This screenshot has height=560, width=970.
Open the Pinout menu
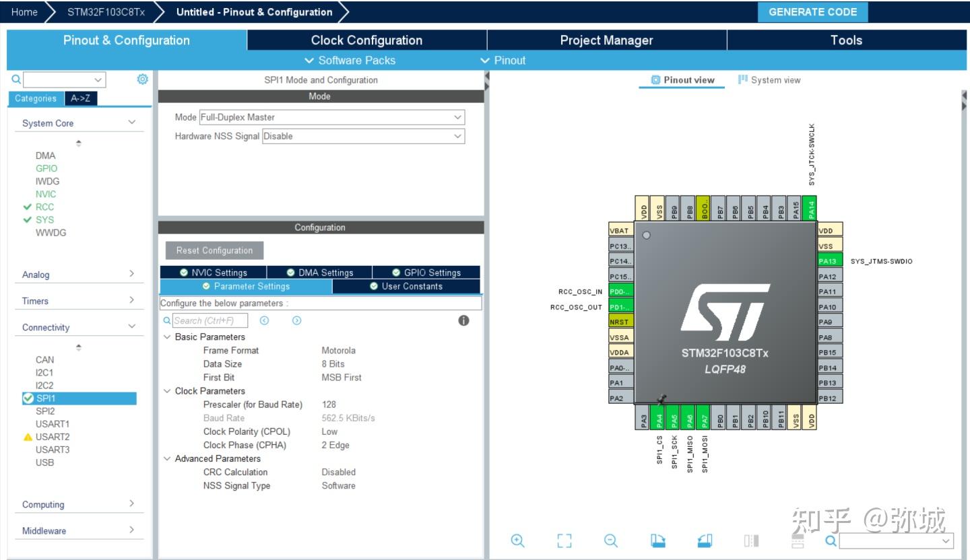point(503,61)
